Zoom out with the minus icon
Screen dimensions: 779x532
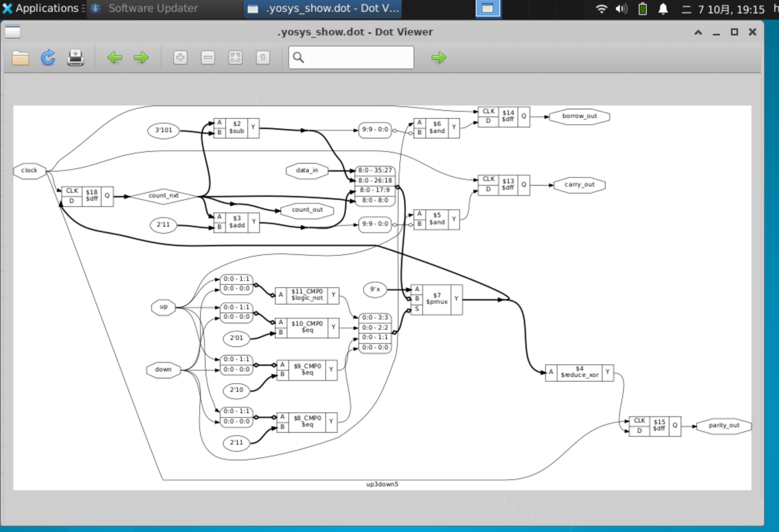tap(208, 58)
